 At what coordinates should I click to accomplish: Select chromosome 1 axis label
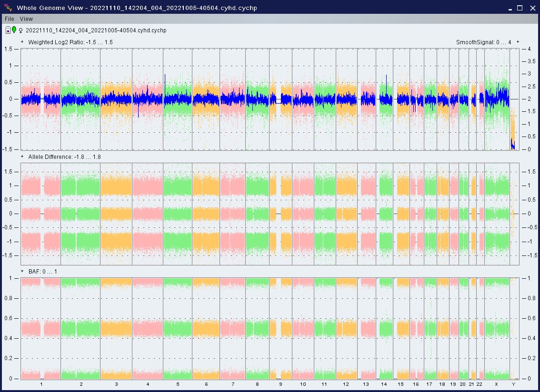41,384
